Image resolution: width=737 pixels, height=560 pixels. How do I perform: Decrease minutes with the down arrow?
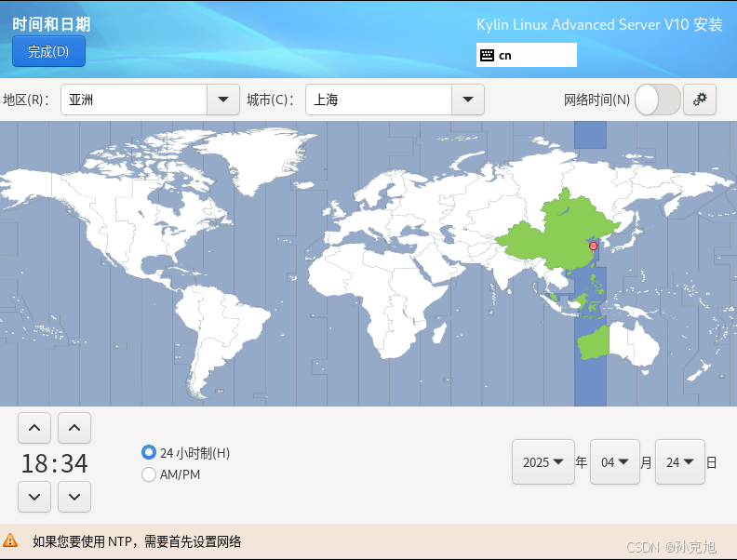[x=74, y=497]
